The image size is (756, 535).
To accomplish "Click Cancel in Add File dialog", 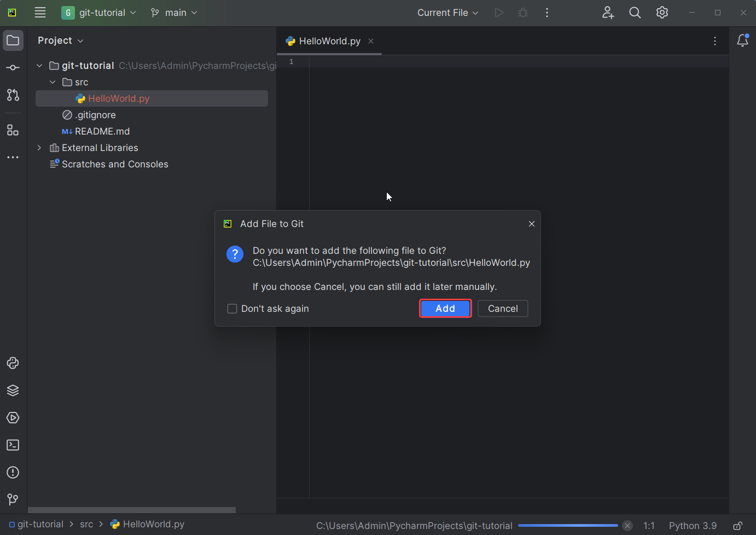I will coord(503,309).
